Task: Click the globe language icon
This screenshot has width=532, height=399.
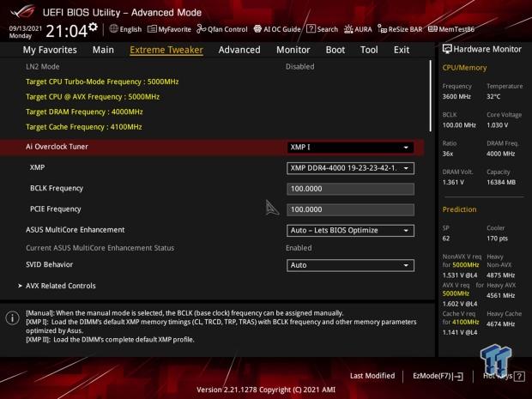Action: [113, 29]
